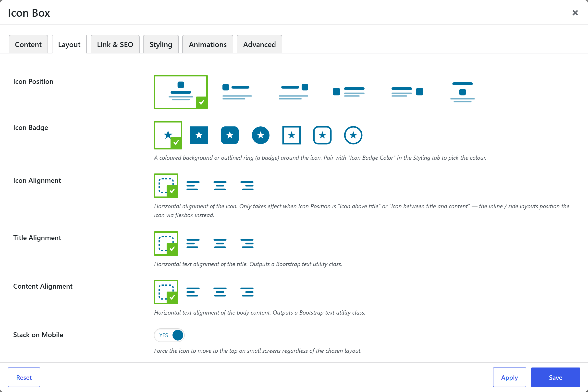Choose icon left of title position

pyautogui.click(x=237, y=92)
